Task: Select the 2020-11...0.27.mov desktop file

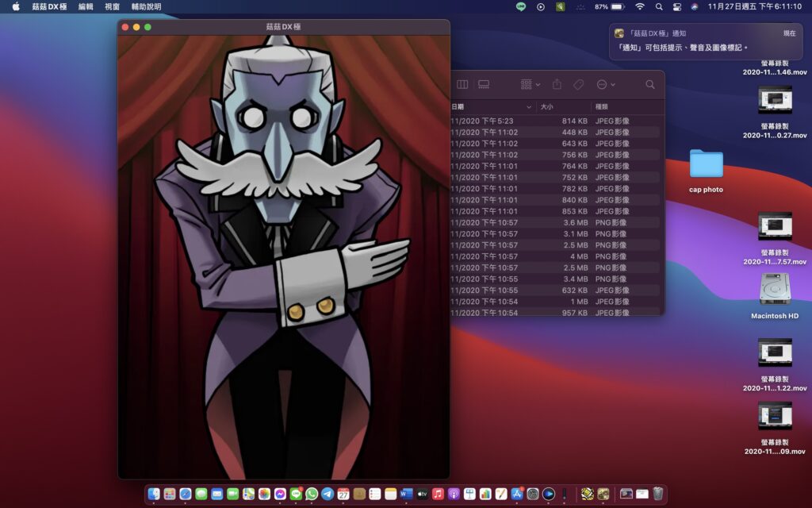Action: 775,111
